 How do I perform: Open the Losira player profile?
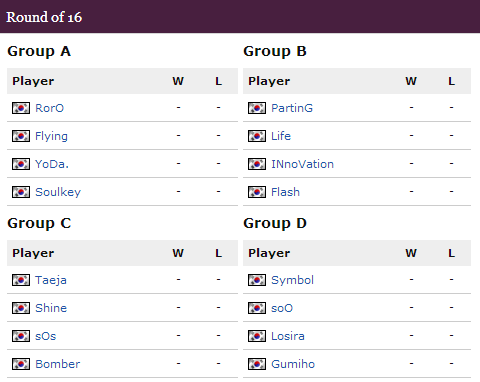pyautogui.click(x=288, y=336)
